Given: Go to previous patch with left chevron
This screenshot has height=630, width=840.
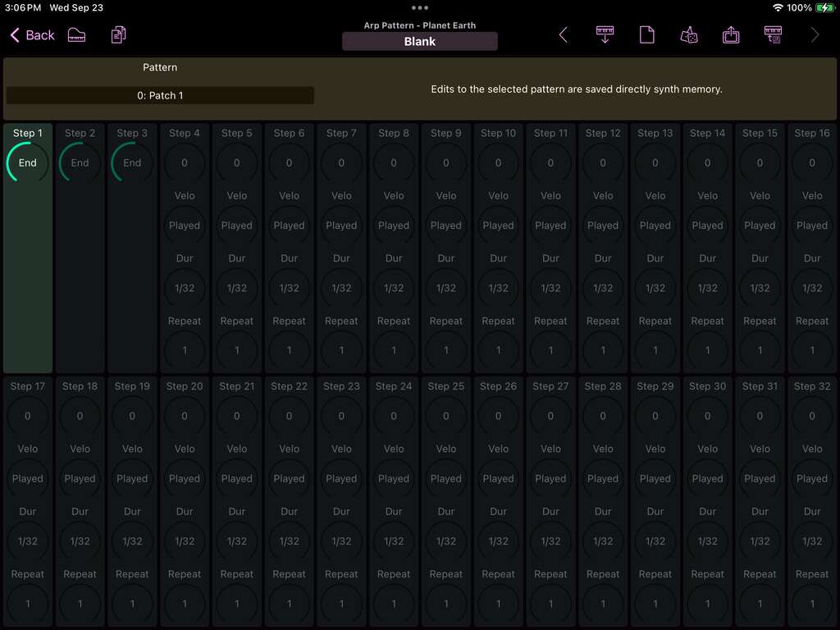Looking at the screenshot, I should [563, 35].
